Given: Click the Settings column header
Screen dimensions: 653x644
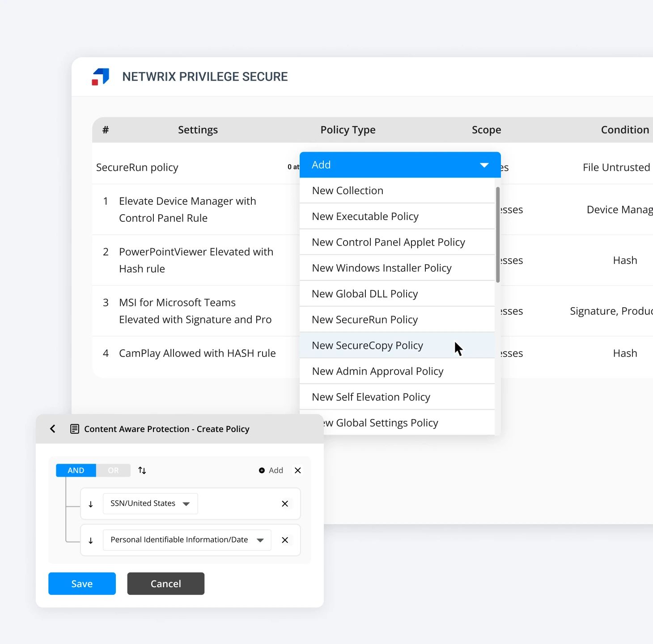Looking at the screenshot, I should [x=198, y=130].
